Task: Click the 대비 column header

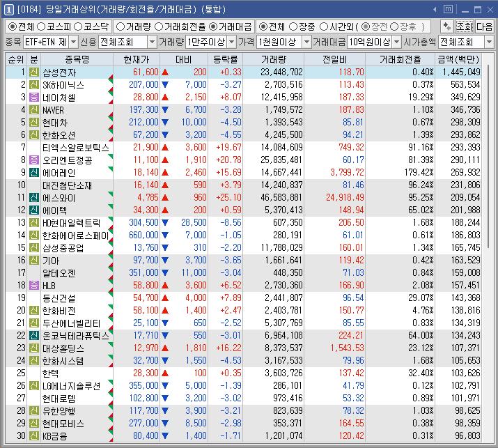Action: coord(184,59)
